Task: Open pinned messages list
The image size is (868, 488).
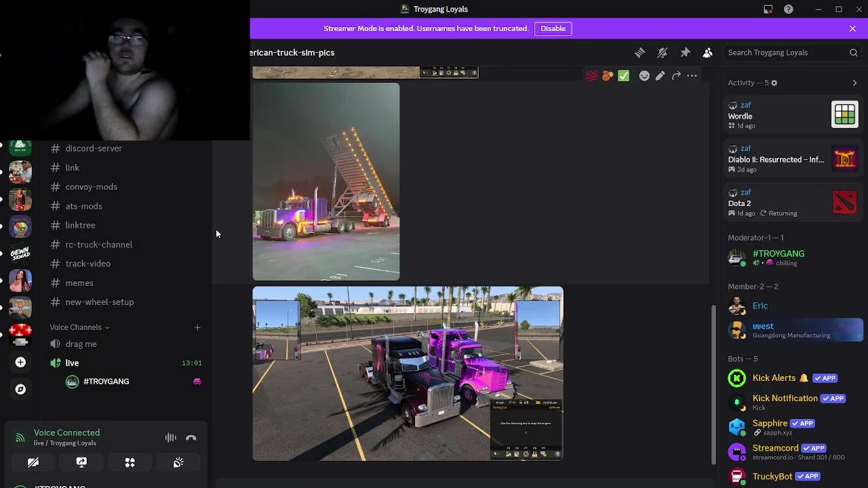Action: click(685, 53)
